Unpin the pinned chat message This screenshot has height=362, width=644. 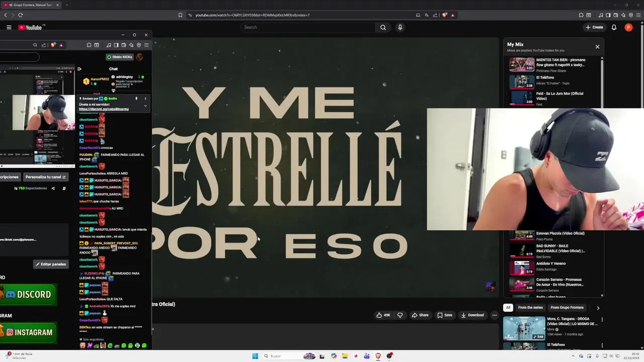(136, 99)
